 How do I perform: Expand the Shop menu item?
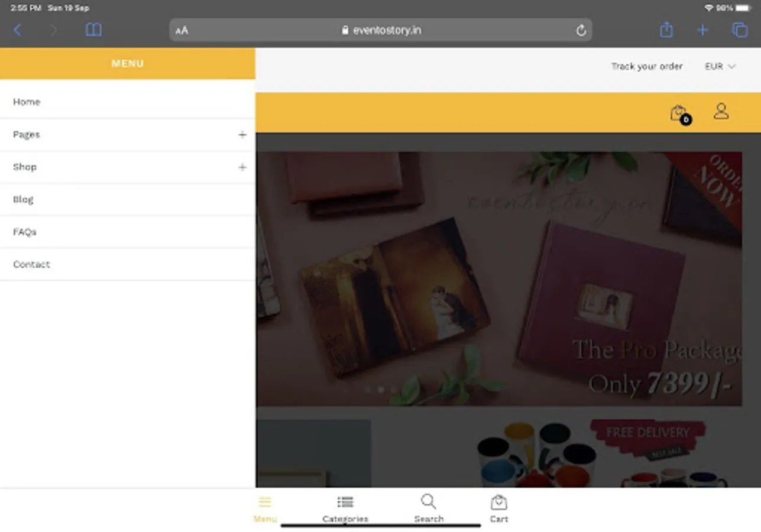tap(242, 167)
